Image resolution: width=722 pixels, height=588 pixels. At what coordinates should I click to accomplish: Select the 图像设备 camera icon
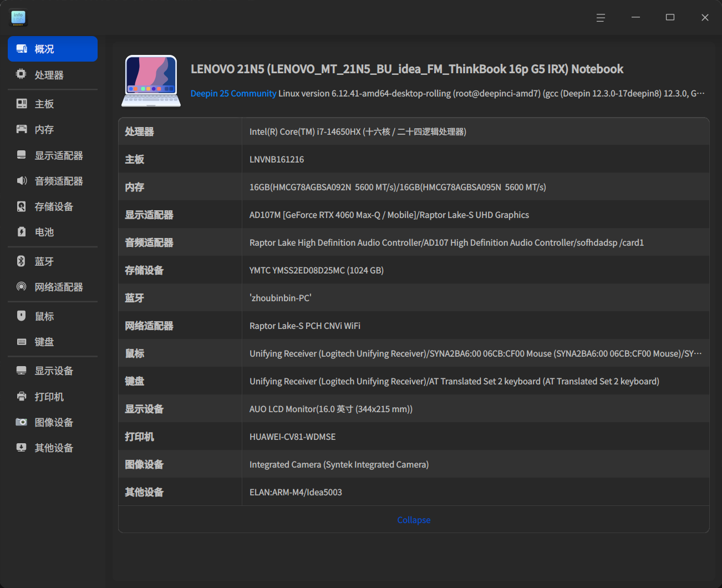pos(22,422)
